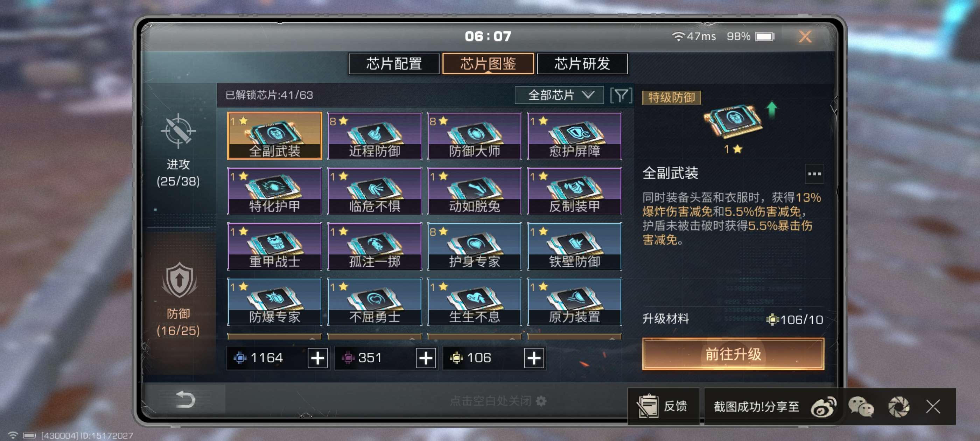Screen dimensions: 980x441
Task: Click the back arrow icon
Action: click(x=185, y=400)
